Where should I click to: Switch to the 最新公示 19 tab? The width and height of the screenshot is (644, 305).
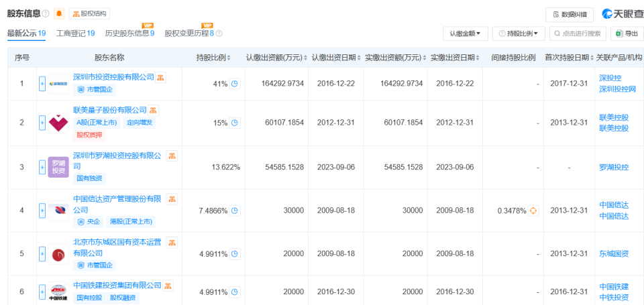[26, 34]
